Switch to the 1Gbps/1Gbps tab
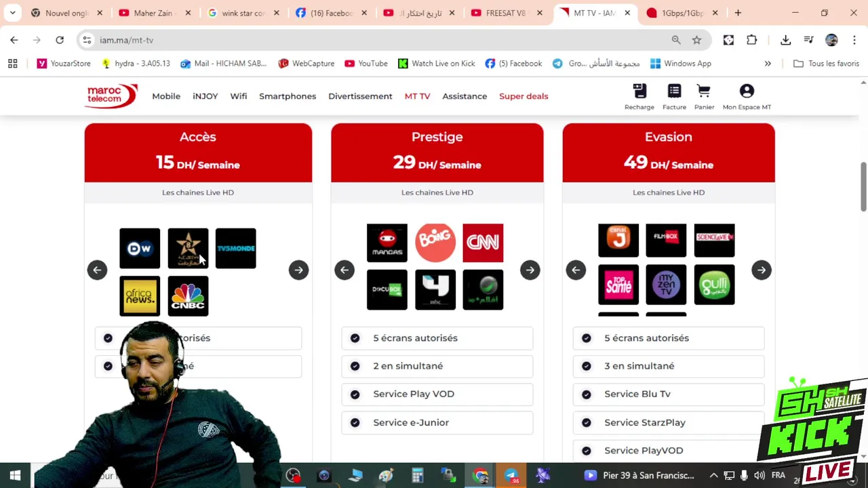Image resolution: width=868 pixels, height=488 pixels. pyautogui.click(x=682, y=13)
